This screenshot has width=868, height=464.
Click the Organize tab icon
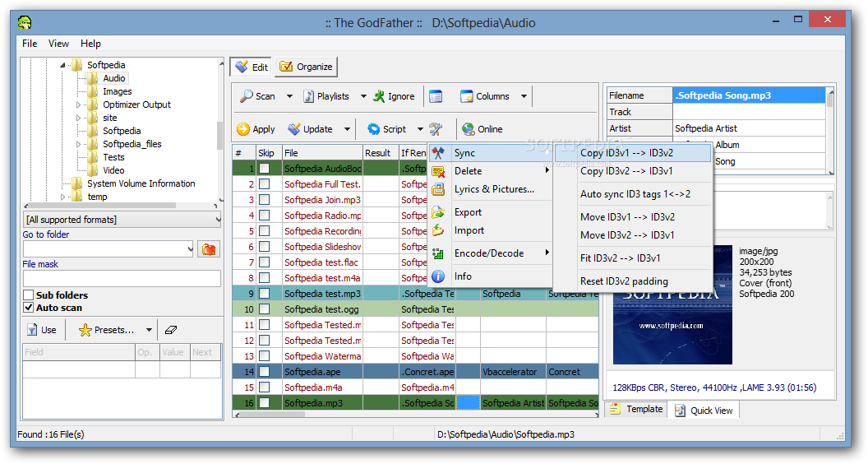[286, 67]
